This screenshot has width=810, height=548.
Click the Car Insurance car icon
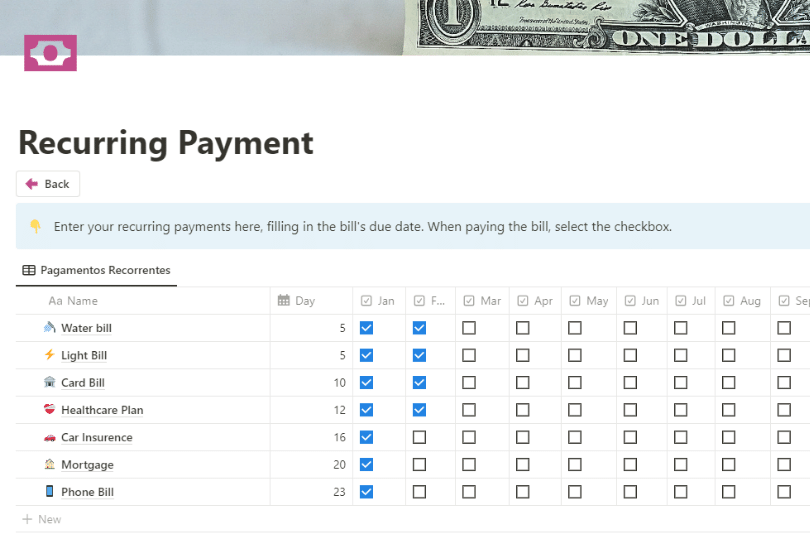click(50, 437)
